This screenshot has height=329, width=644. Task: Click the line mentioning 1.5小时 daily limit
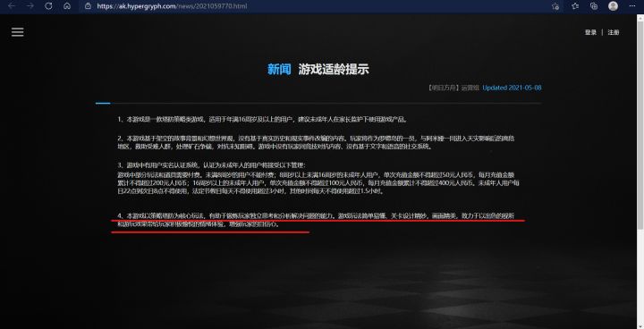click(250, 191)
